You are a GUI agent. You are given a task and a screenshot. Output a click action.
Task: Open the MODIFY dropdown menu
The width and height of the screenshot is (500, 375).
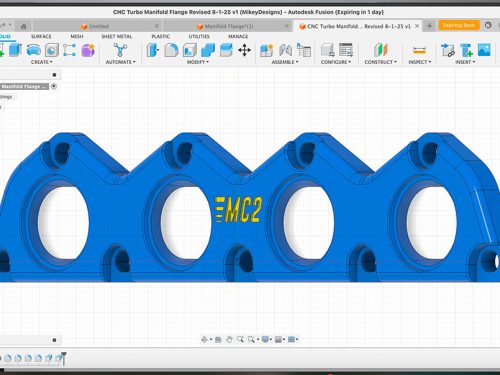(x=198, y=62)
